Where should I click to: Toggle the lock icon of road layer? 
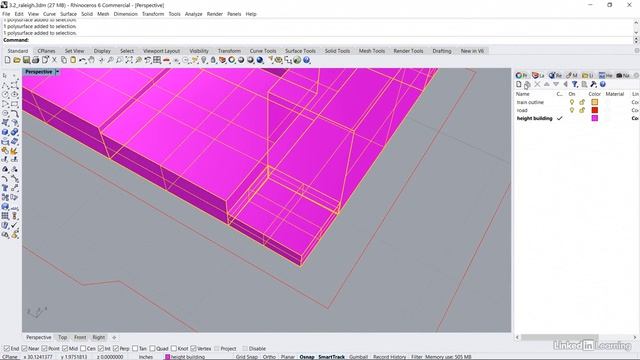point(582,110)
